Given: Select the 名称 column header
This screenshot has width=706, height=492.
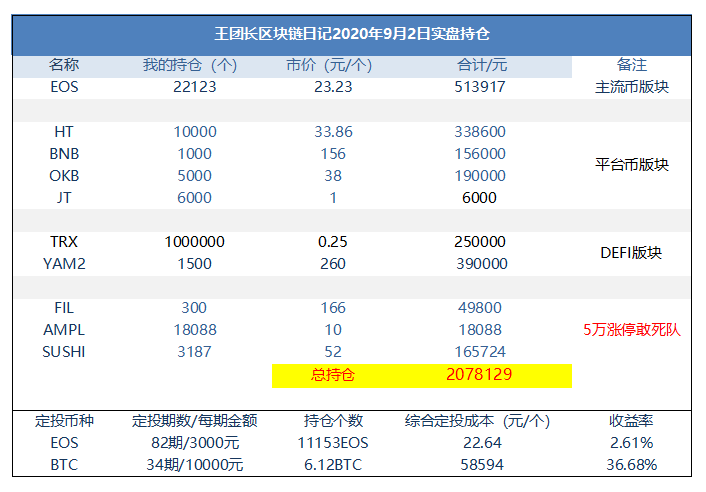Looking at the screenshot, I should 64,65.
